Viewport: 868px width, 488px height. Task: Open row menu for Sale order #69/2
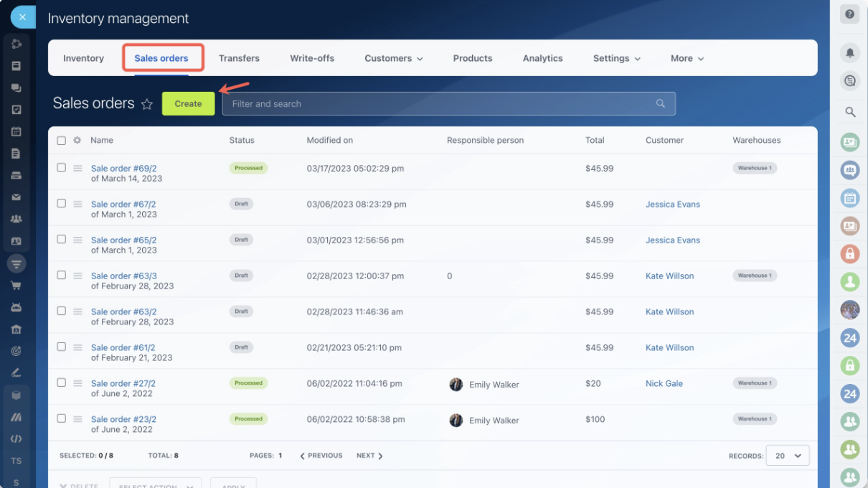click(77, 168)
